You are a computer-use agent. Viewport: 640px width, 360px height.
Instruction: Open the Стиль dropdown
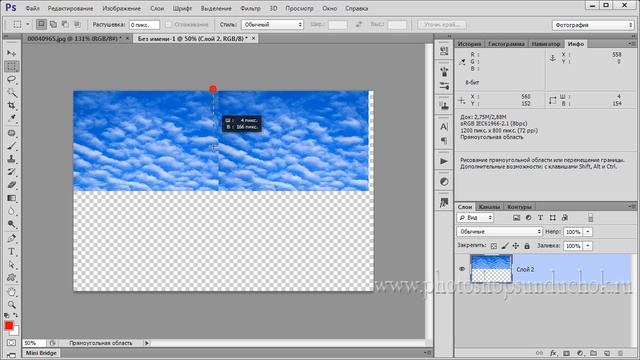point(272,24)
